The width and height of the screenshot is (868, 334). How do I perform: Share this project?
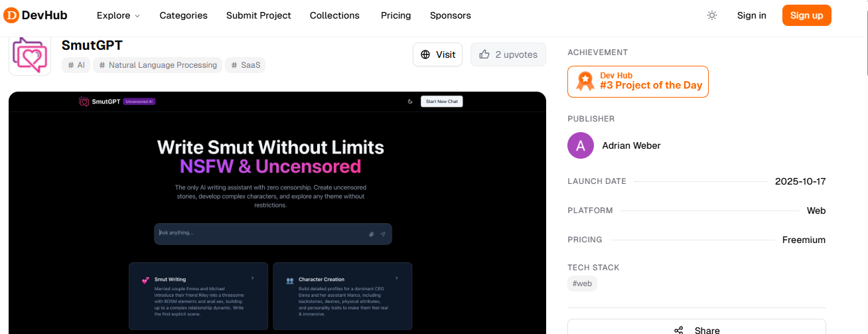coord(697,327)
